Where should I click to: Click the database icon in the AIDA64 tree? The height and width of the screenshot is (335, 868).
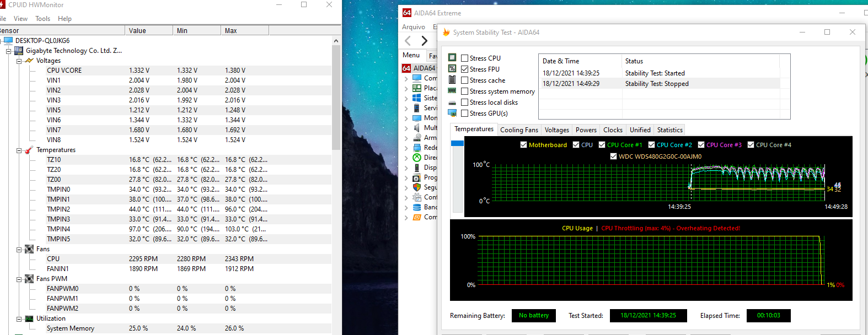[417, 207]
